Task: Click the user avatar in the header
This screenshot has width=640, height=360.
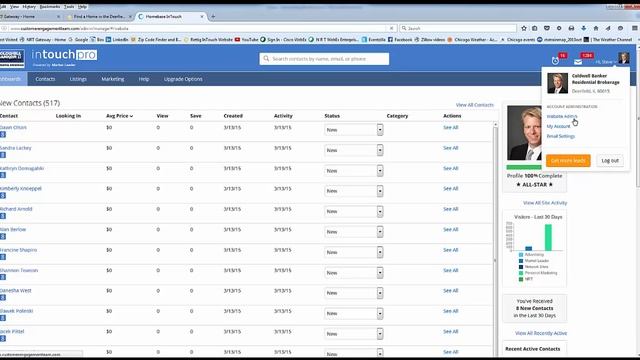Action: [x=624, y=58]
